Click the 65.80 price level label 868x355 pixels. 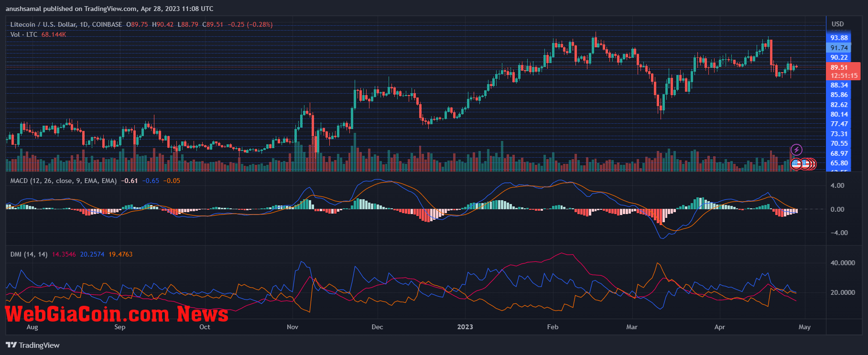[x=839, y=163]
